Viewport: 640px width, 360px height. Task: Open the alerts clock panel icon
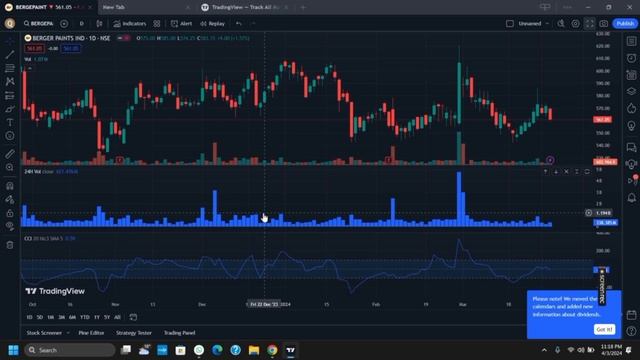pyautogui.click(x=631, y=58)
